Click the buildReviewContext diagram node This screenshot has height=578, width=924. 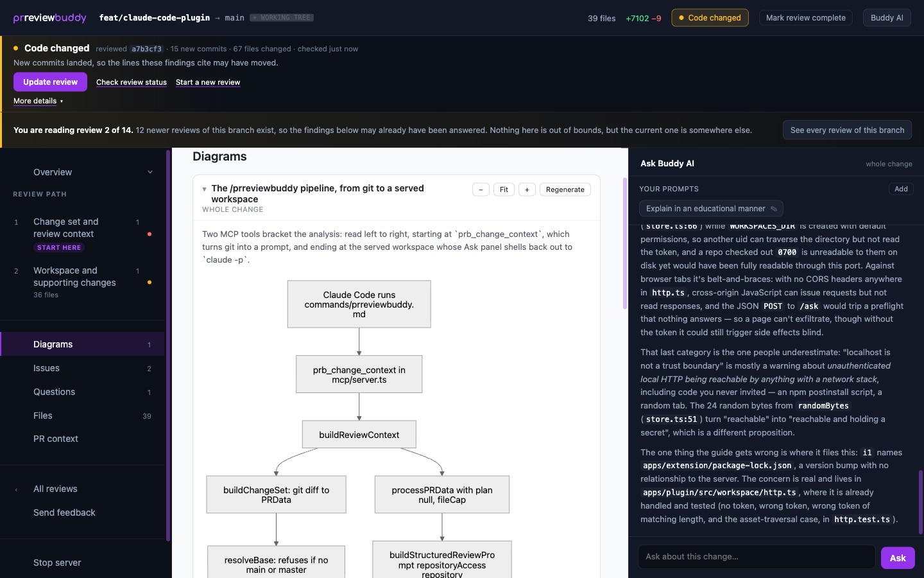pyautogui.click(x=359, y=435)
